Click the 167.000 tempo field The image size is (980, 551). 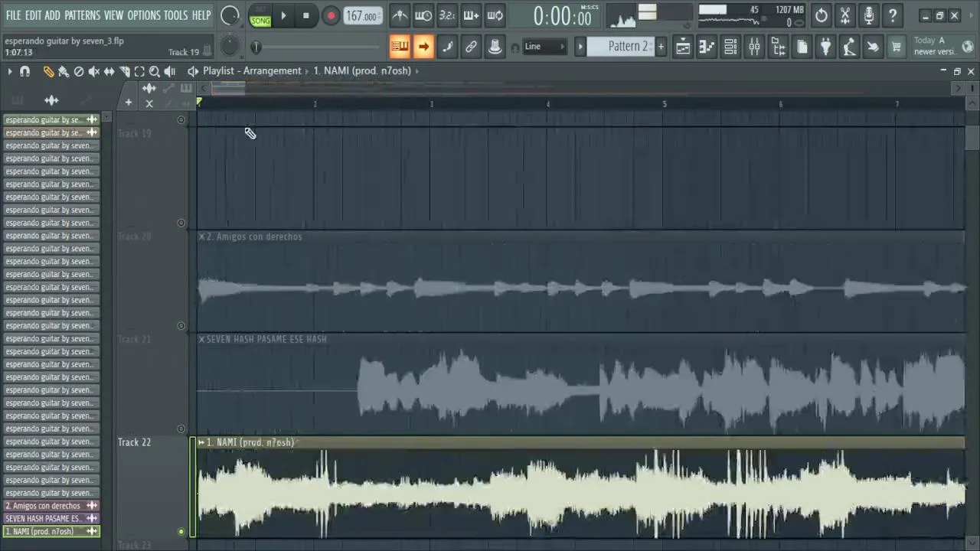tap(363, 16)
